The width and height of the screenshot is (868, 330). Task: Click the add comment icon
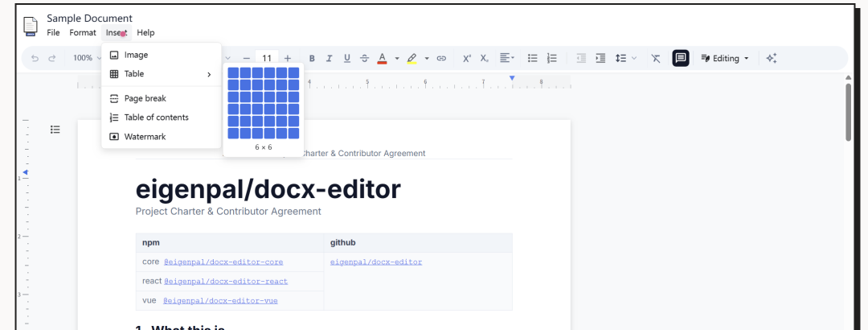pos(681,58)
